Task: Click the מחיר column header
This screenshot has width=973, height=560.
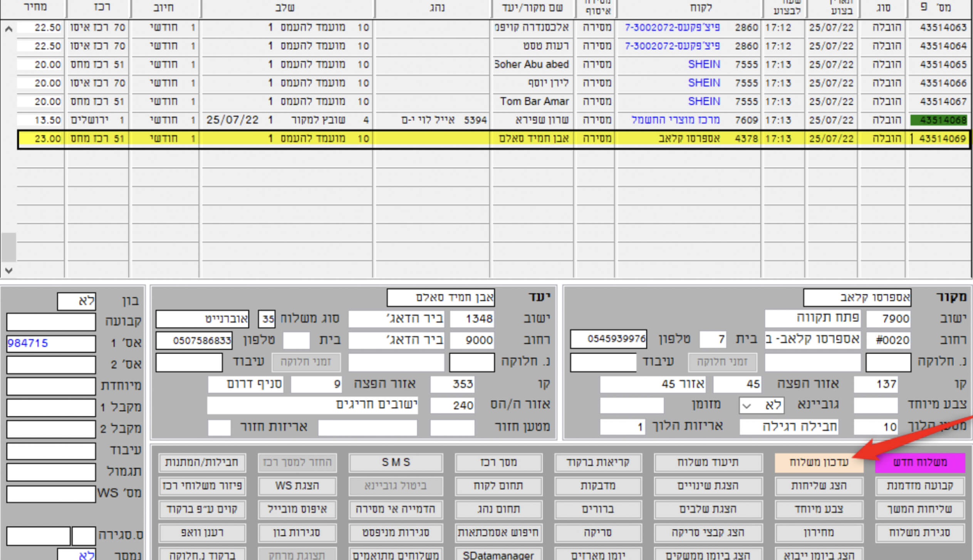Action: 35,8
